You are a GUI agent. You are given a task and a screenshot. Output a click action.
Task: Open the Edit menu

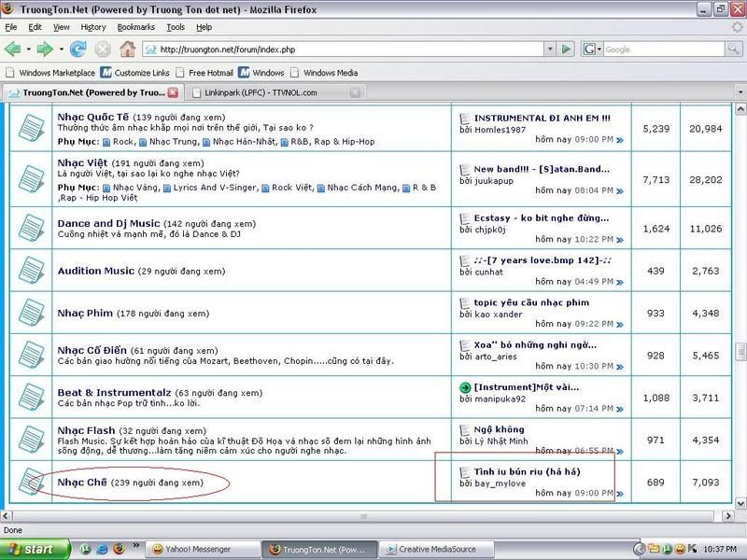click(35, 27)
